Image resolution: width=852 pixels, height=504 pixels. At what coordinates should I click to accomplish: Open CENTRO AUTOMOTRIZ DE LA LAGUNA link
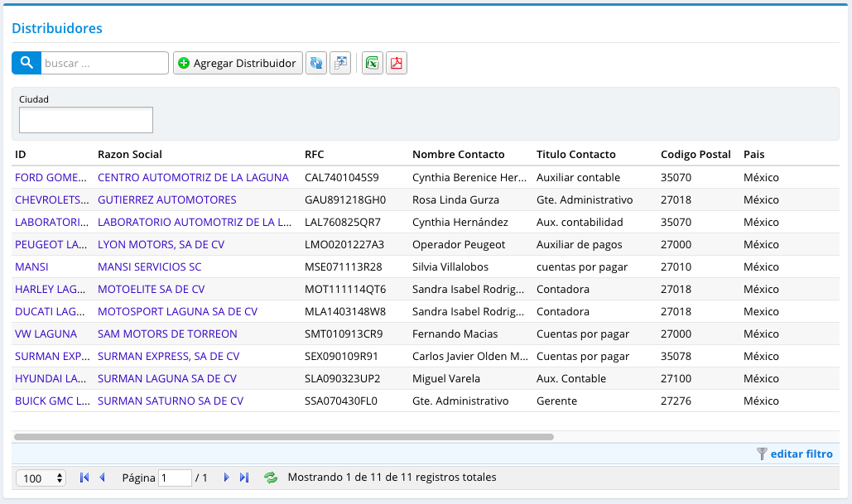coord(193,178)
